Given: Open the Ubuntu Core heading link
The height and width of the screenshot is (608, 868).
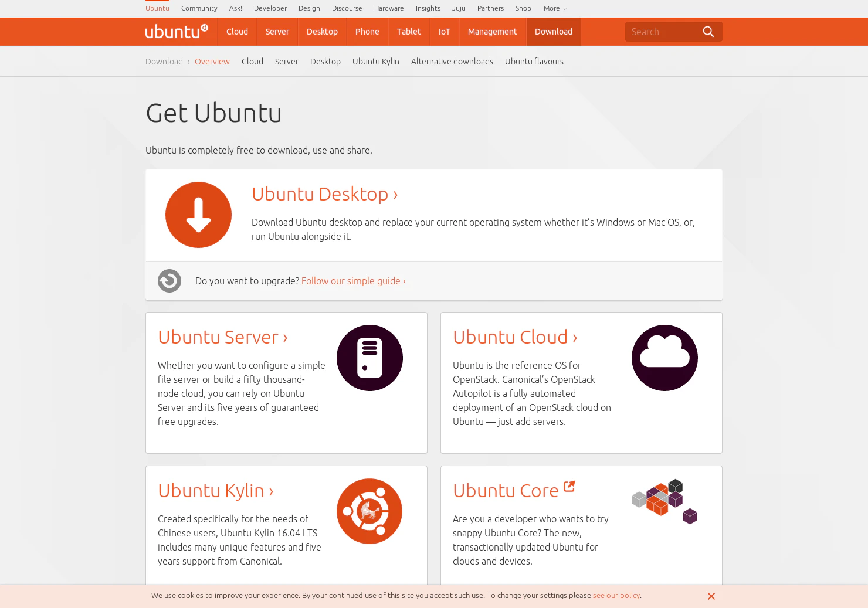Looking at the screenshot, I should (506, 491).
